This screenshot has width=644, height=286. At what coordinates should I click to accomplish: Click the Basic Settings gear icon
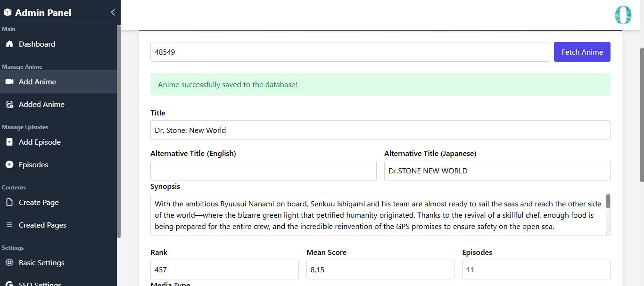(9, 262)
